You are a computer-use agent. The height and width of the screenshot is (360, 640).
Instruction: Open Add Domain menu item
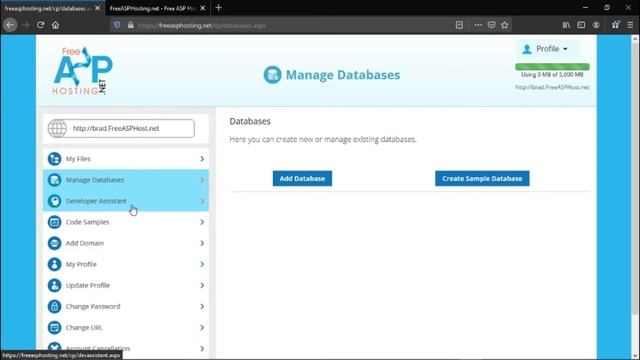click(126, 243)
